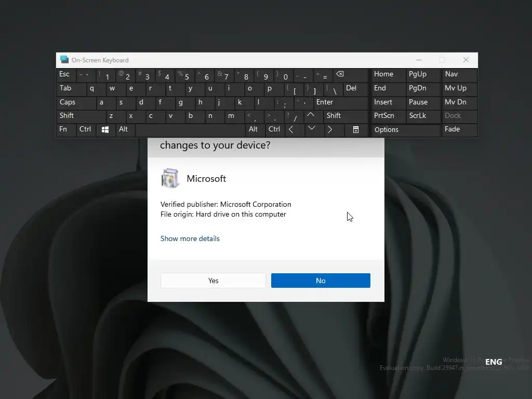532x399 pixels.
Task: Toggle the Fn key
Action: tap(66, 129)
